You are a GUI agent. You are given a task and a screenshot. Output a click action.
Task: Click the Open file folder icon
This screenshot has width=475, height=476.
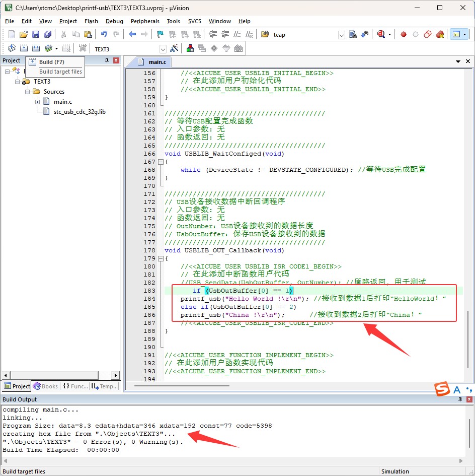point(24,34)
